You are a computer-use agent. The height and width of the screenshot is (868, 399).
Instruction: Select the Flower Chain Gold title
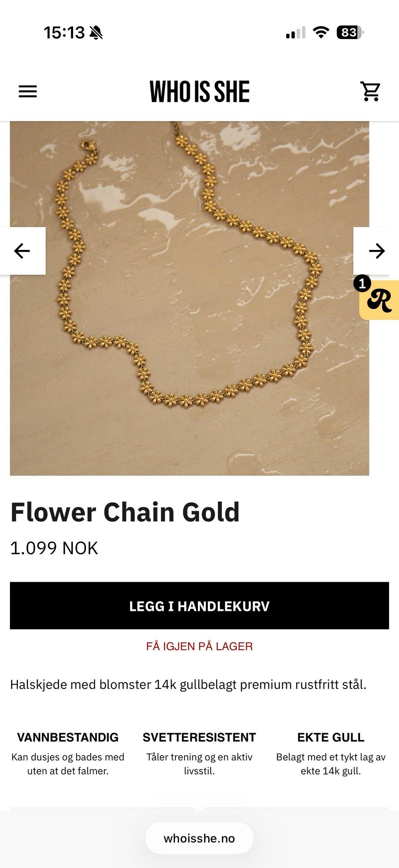125,512
